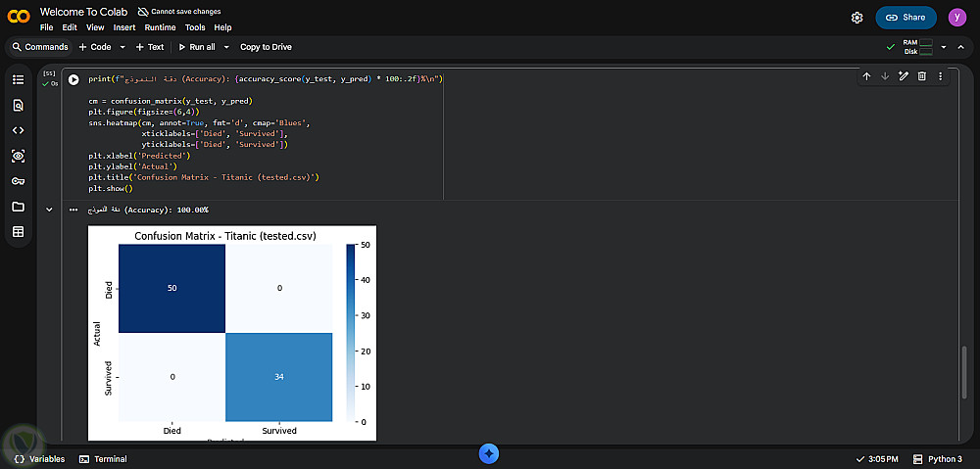The height and width of the screenshot is (469, 980).
Task: Collapse the header with the caret
Action: (x=961, y=47)
